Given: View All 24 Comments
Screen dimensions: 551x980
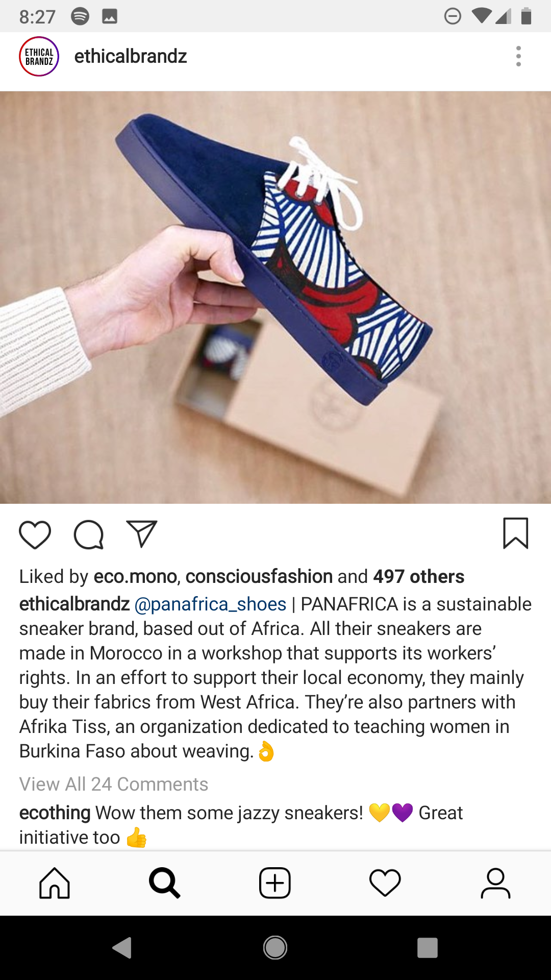Looking at the screenshot, I should coord(114,784).
